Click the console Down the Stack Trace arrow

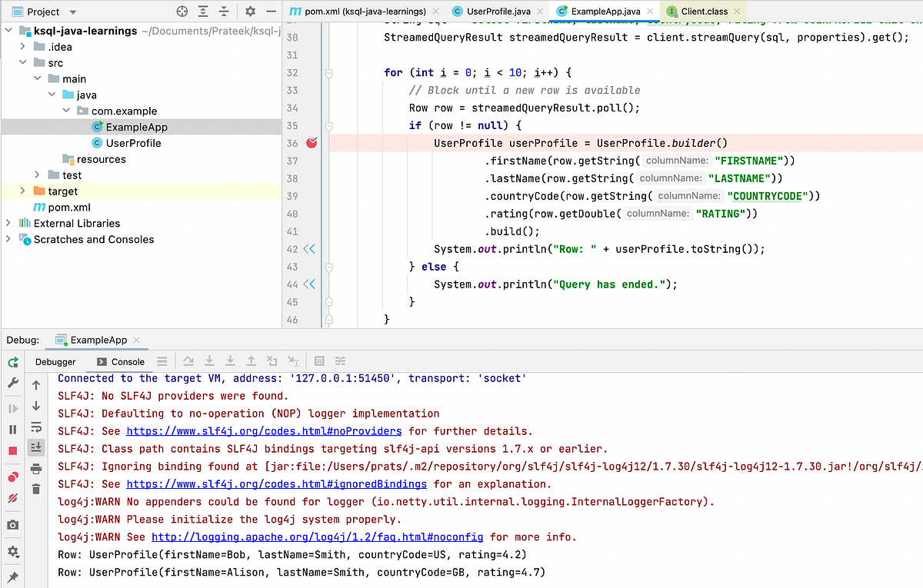(36, 406)
